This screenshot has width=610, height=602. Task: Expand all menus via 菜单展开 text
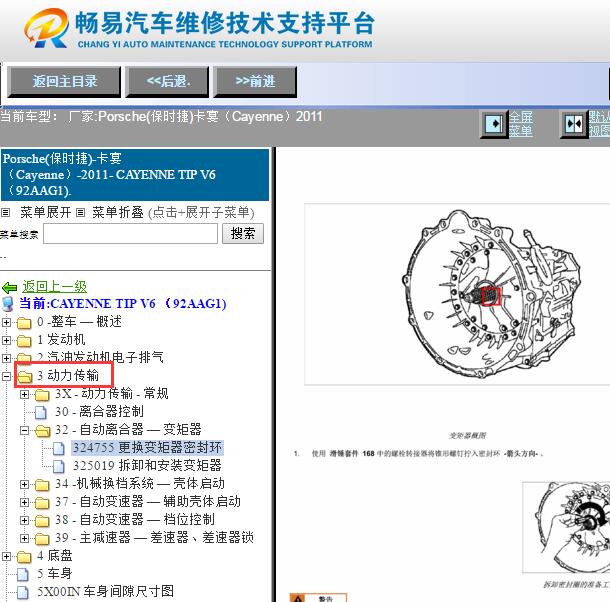tap(46, 212)
